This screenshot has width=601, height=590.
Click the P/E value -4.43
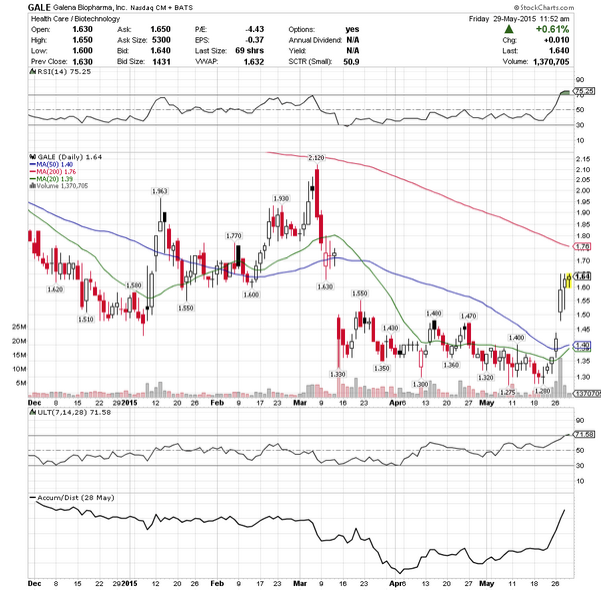255,30
